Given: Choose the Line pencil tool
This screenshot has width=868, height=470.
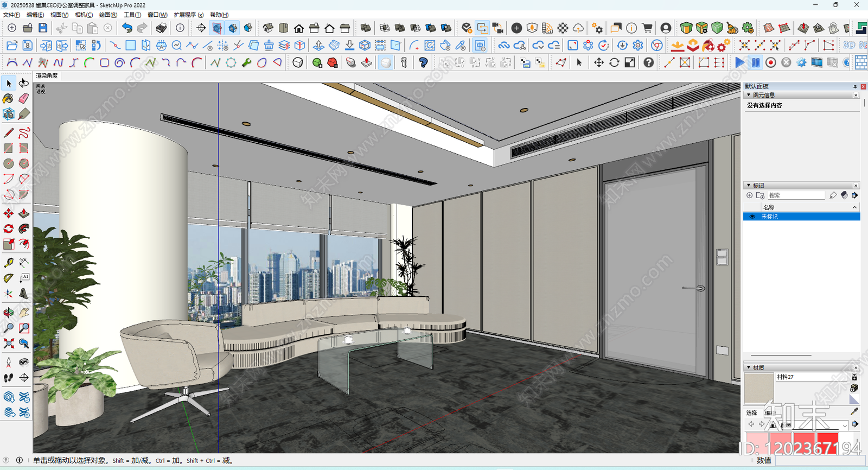Looking at the screenshot, I should click(9, 133).
